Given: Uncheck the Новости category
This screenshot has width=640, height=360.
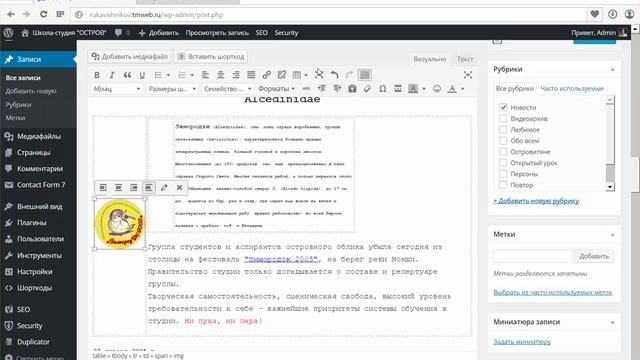Looking at the screenshot, I should 503,107.
